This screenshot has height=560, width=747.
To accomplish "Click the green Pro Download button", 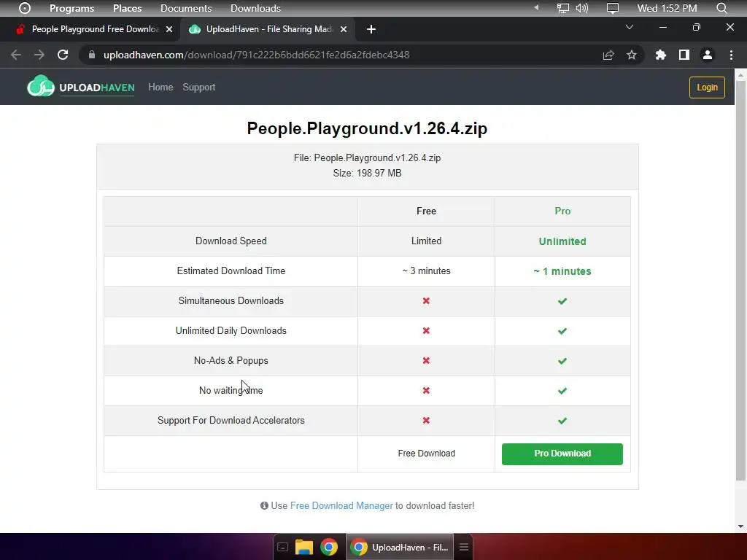I will [562, 454].
